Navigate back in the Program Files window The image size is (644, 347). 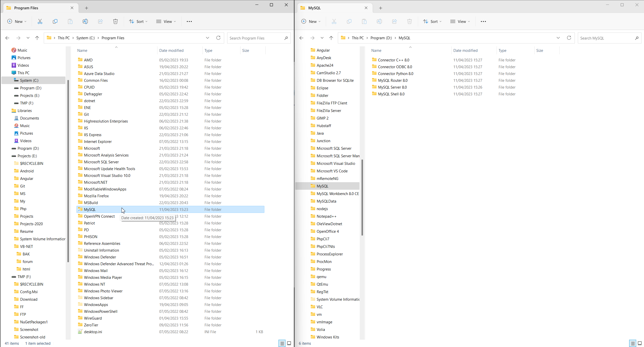(7, 38)
